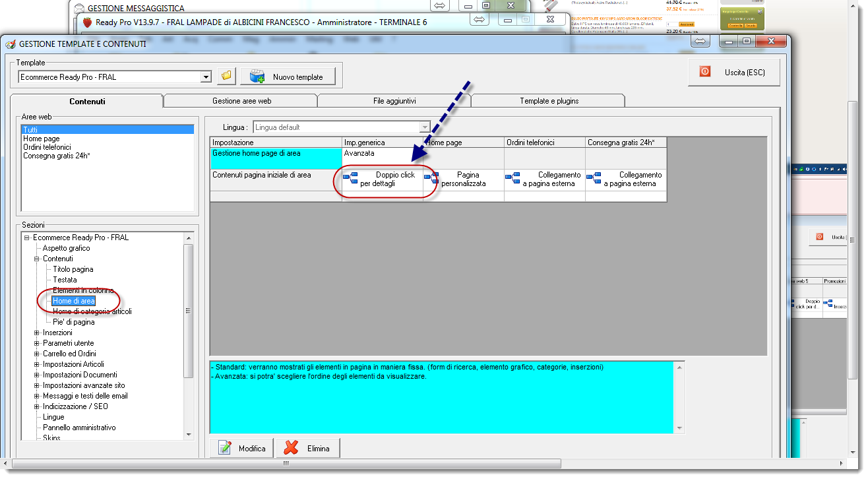Viewport: 868px width, 479px height.
Task: Click the Modifica button
Action: click(x=241, y=448)
